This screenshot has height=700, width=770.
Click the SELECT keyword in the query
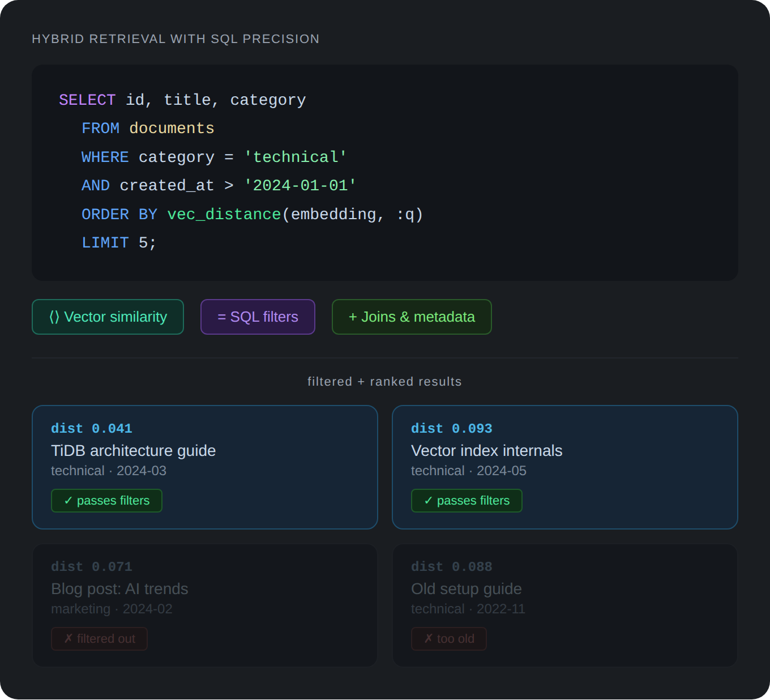(x=87, y=100)
